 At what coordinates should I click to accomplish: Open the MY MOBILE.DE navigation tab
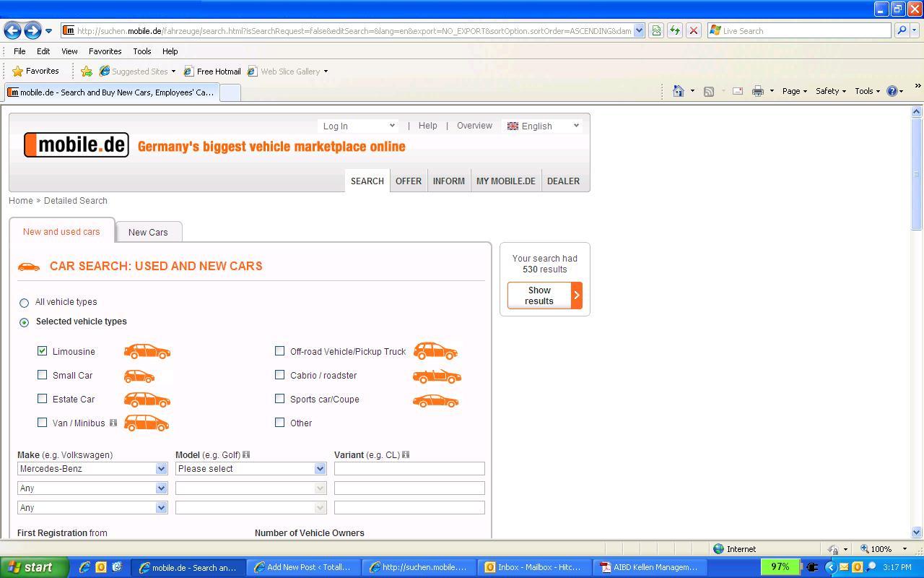(506, 181)
